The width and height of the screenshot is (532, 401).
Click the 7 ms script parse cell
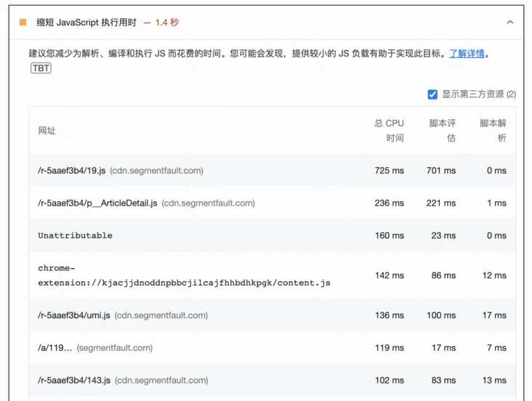click(496, 348)
